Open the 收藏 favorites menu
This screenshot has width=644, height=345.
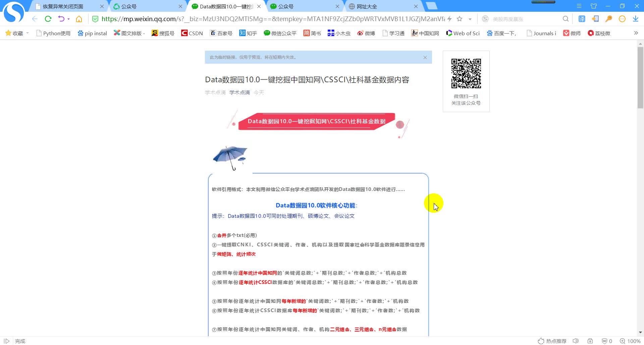click(17, 33)
